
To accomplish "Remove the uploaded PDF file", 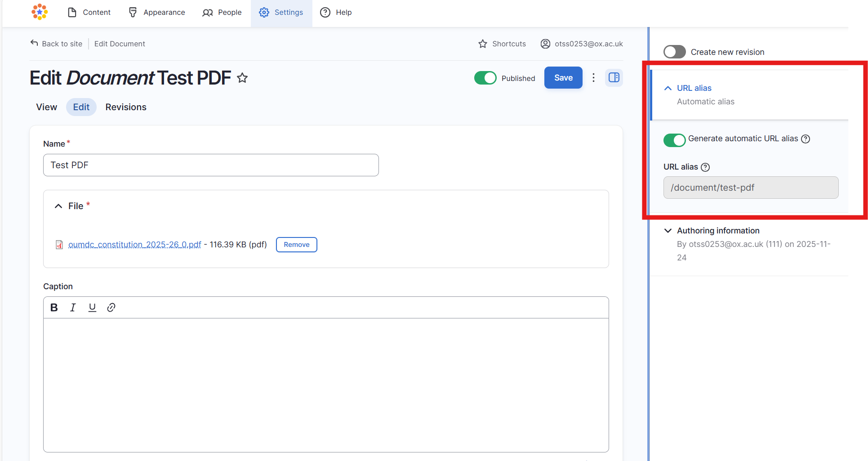I will click(x=296, y=245).
